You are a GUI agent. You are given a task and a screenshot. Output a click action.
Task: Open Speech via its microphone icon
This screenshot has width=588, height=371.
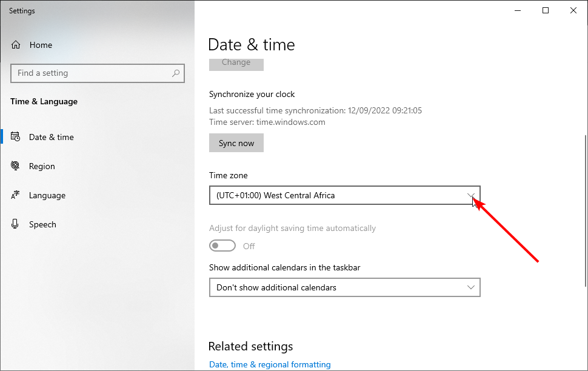click(x=15, y=224)
